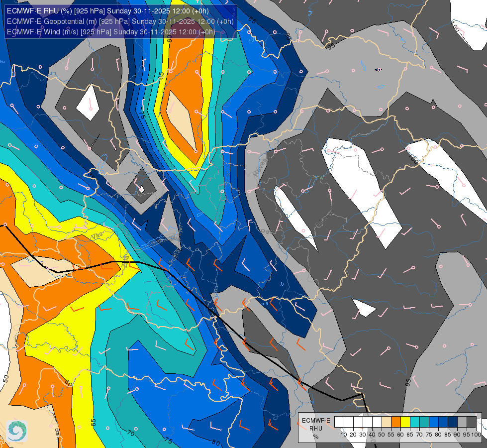Click the ECMWF-E label in the legend

316,420
